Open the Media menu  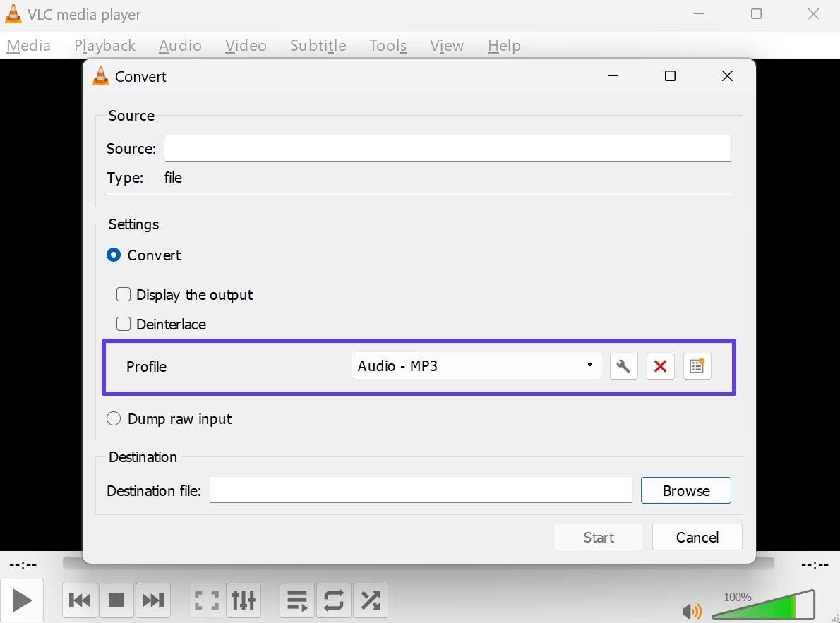coord(28,46)
